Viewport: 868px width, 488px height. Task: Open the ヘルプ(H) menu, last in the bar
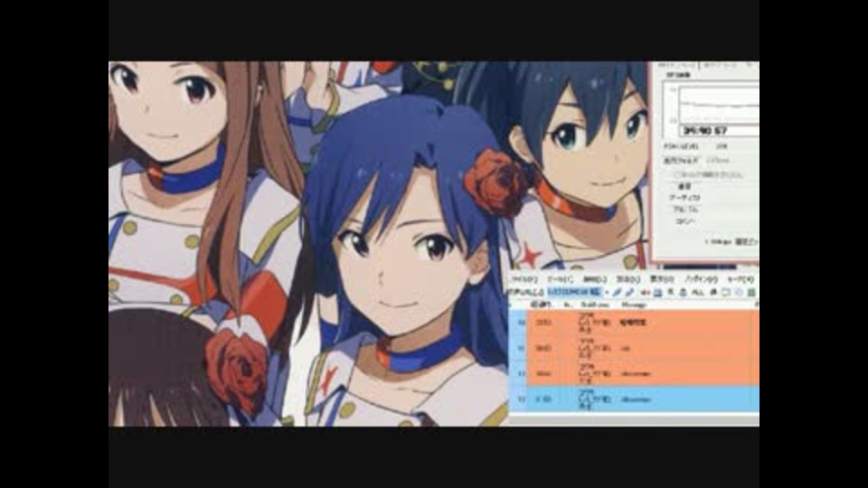[741, 280]
